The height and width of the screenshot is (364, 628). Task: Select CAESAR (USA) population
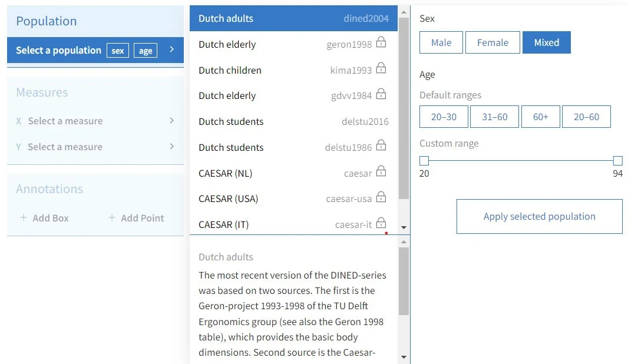click(x=293, y=198)
